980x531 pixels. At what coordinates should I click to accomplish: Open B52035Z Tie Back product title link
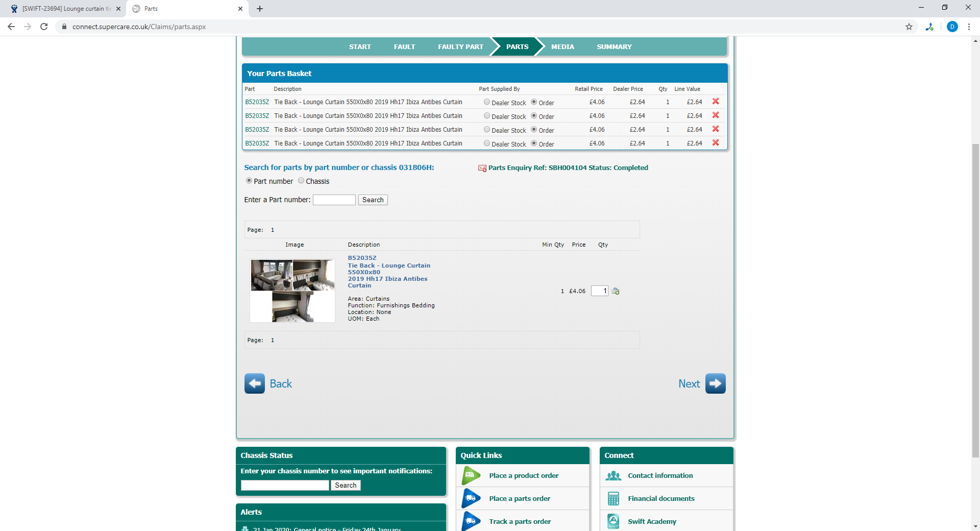(x=389, y=272)
